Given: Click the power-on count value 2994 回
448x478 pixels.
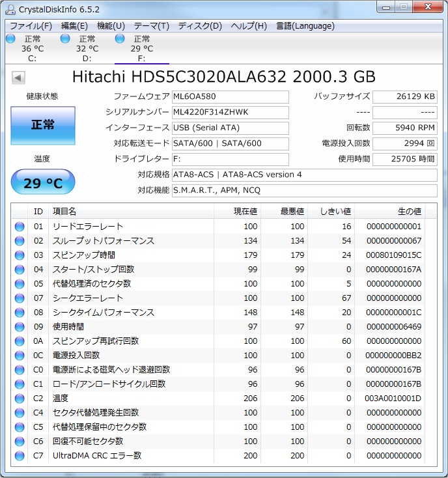Looking at the screenshot, I should tap(405, 143).
